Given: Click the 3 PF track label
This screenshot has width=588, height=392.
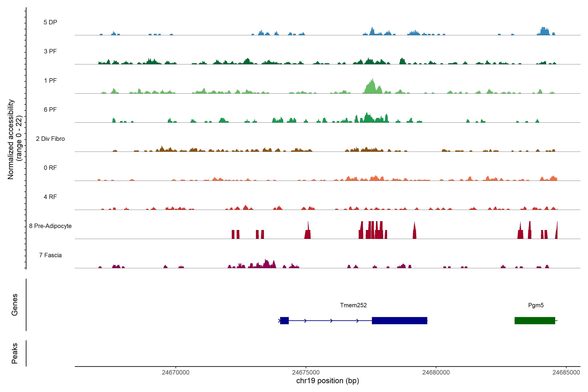Looking at the screenshot, I should coord(50,51).
